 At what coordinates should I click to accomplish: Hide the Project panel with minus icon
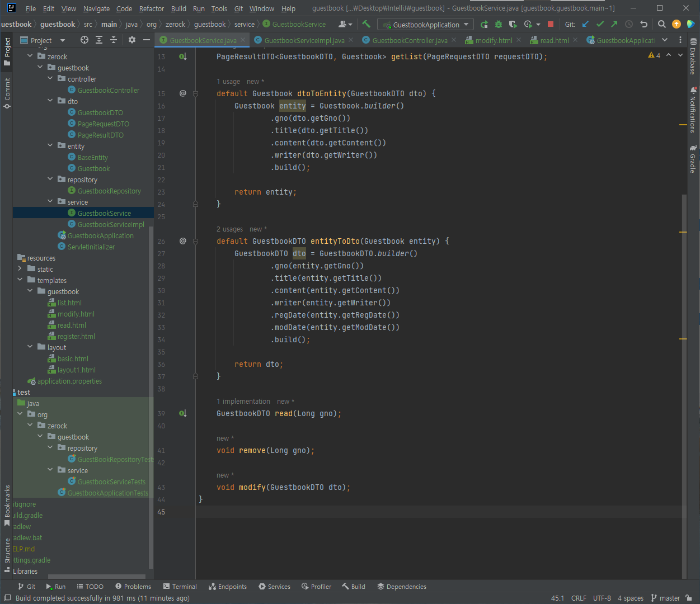point(147,40)
